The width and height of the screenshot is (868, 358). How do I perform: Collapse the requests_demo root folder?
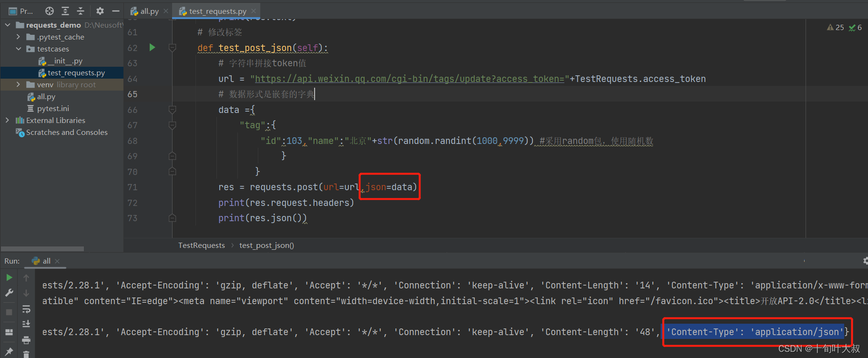pyautogui.click(x=8, y=25)
